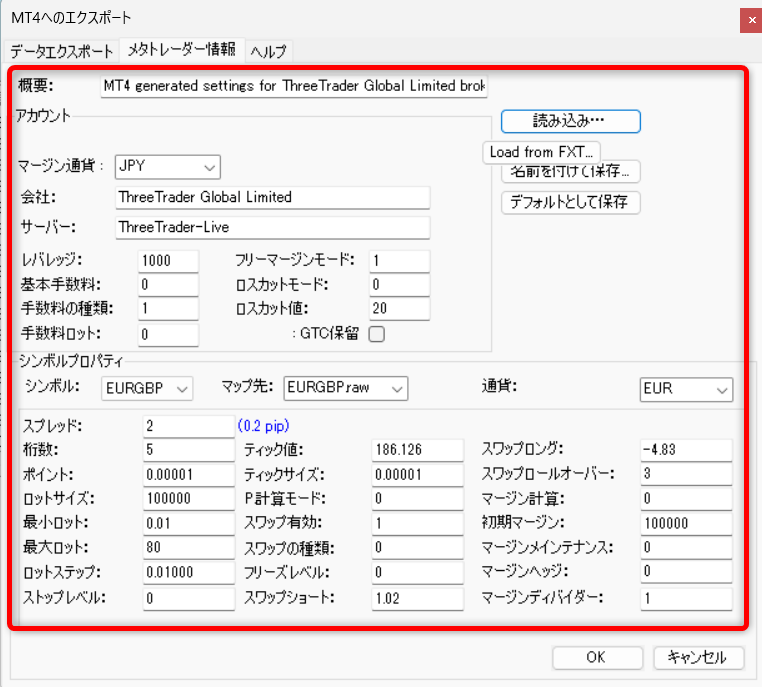Image resolution: width=762 pixels, height=687 pixels.
Task: Open the ヘルプ tab
Action: 268,51
